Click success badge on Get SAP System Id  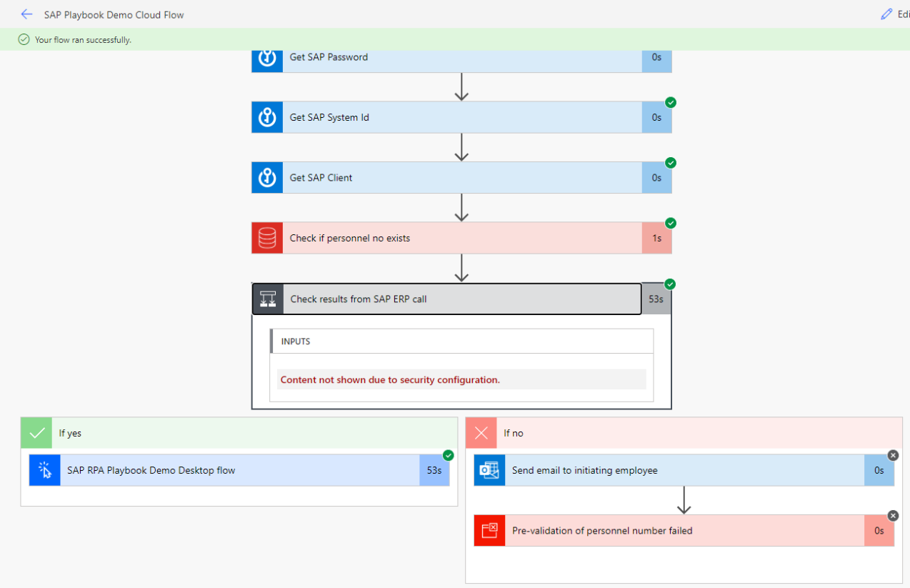pyautogui.click(x=671, y=102)
